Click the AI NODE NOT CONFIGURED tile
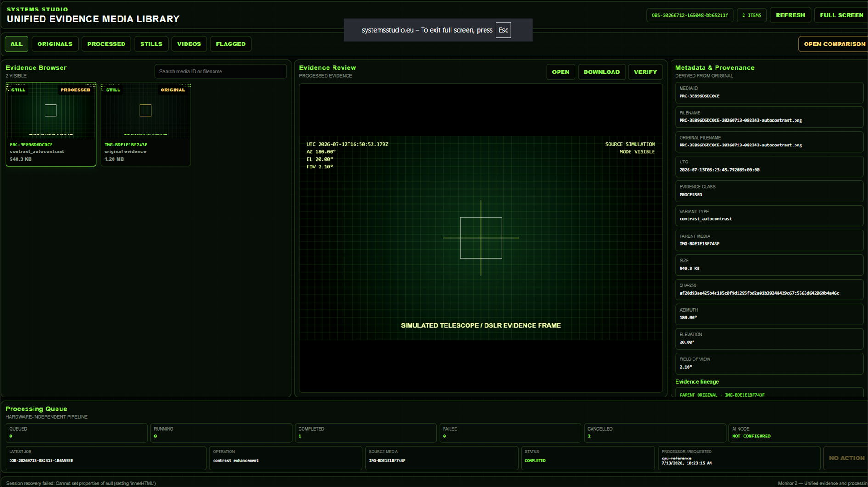Viewport: 868px width, 487px height. pyautogui.click(x=798, y=432)
